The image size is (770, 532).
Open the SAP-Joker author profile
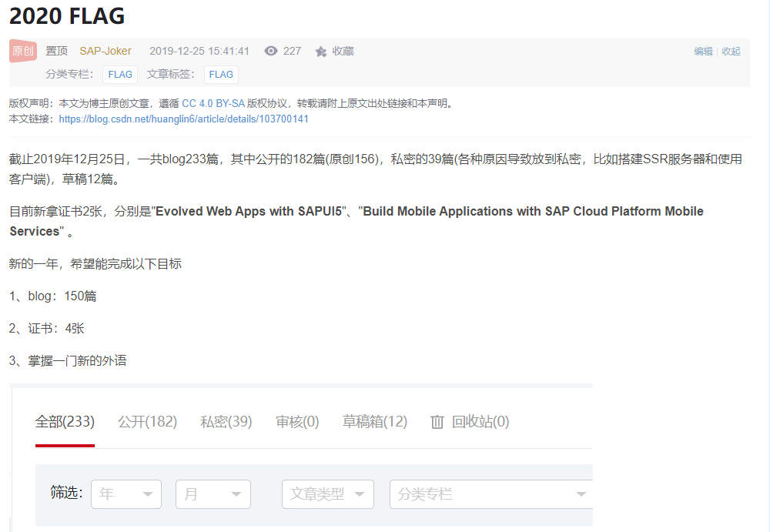click(x=105, y=51)
